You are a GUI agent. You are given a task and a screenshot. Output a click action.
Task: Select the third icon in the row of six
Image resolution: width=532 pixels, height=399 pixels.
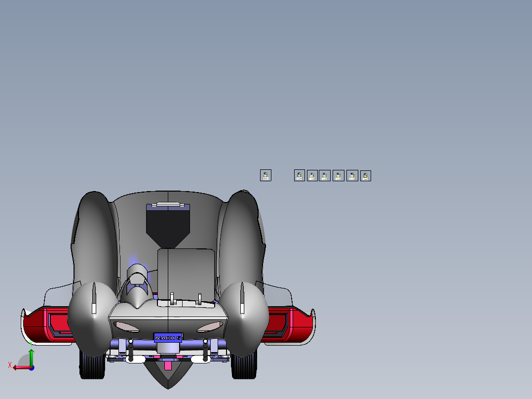click(x=325, y=176)
